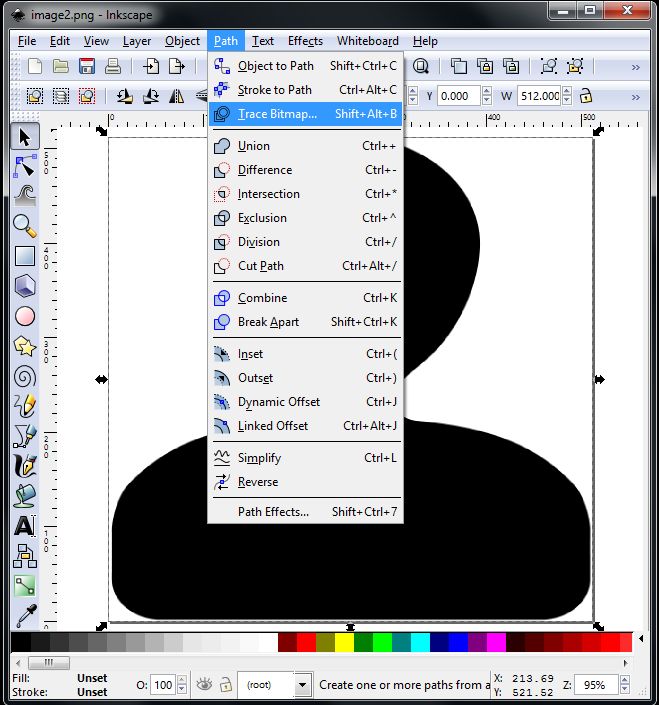
Task: Expand the tool controls overflow chevron
Action: 635,97
